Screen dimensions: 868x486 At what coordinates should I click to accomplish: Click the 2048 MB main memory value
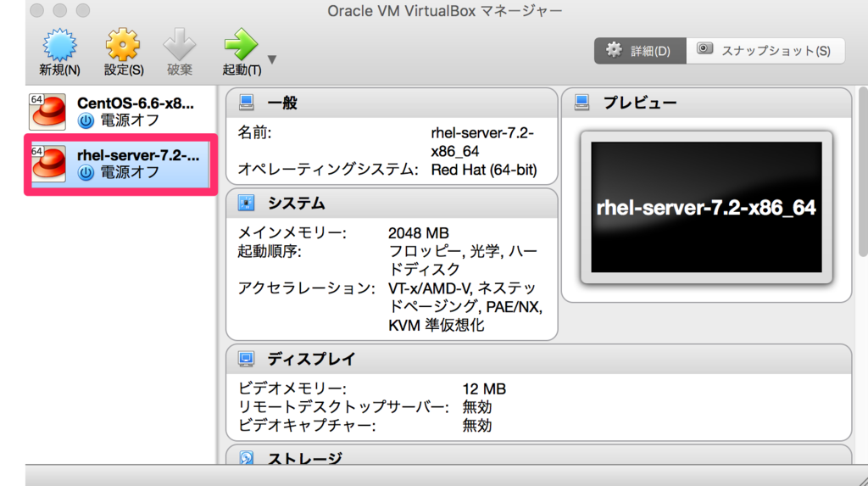click(x=418, y=233)
